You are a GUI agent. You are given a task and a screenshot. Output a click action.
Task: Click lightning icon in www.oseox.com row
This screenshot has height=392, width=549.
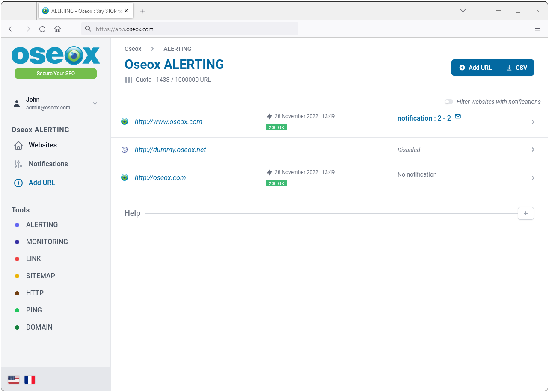270,116
